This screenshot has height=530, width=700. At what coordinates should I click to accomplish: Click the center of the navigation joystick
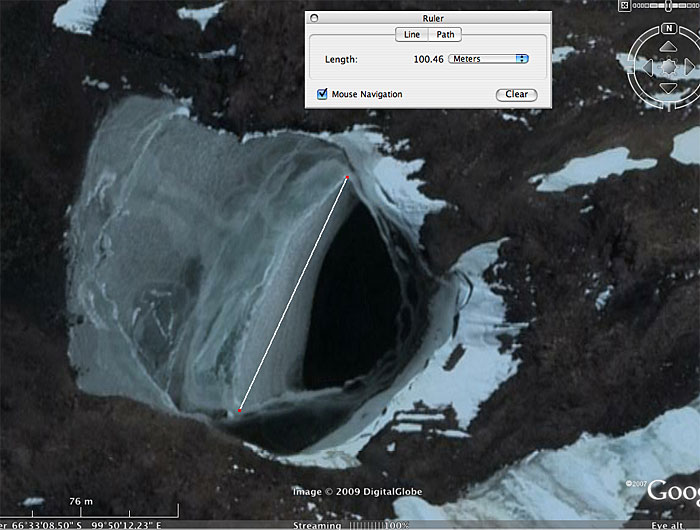coord(668,68)
